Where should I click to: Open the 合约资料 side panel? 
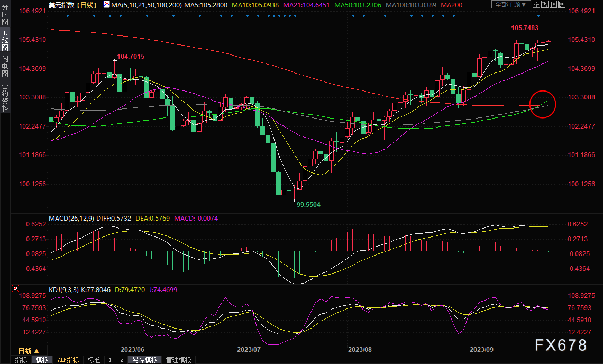[x=5, y=97]
